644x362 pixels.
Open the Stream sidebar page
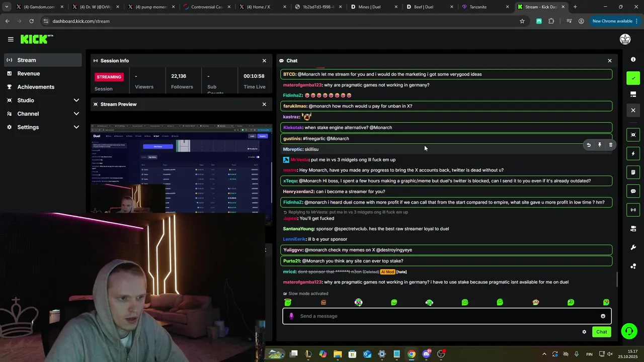tap(43, 60)
